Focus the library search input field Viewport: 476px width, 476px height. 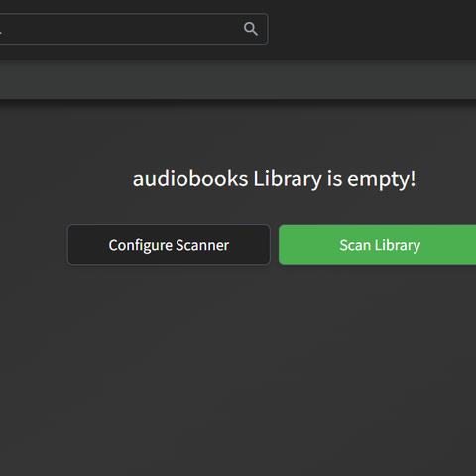click(134, 29)
